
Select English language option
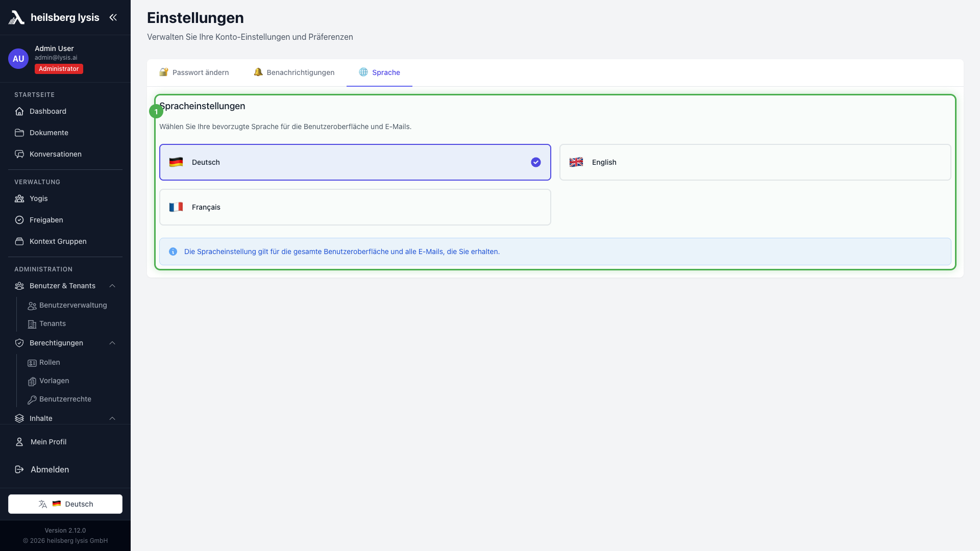pos(755,162)
